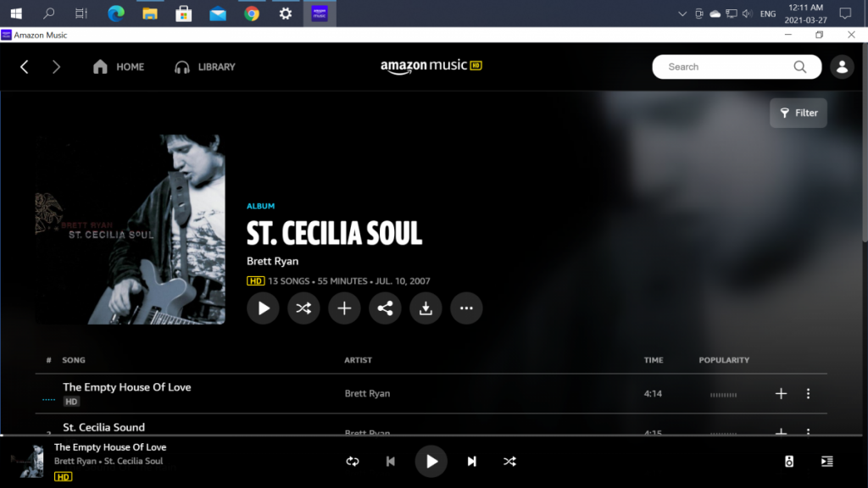Viewport: 868px width, 488px height.
Task: Click the playback progress bar
Action: point(431,435)
